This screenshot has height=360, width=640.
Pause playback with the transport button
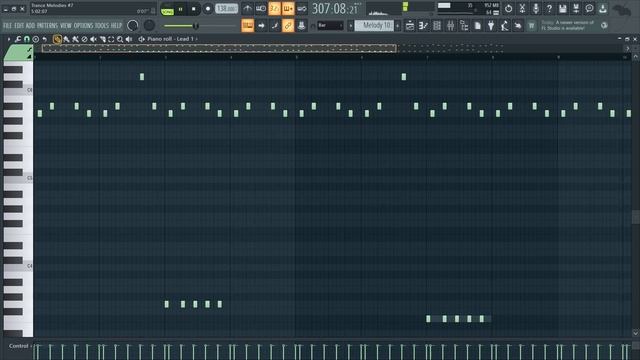tap(180, 9)
